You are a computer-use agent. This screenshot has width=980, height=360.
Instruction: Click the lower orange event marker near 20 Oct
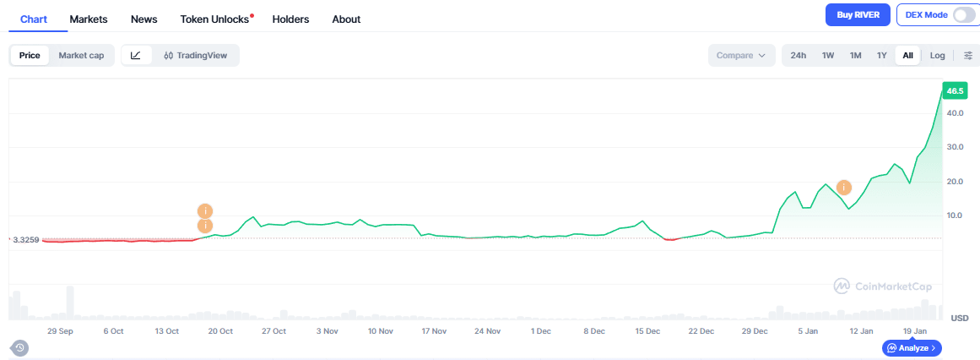tap(204, 226)
